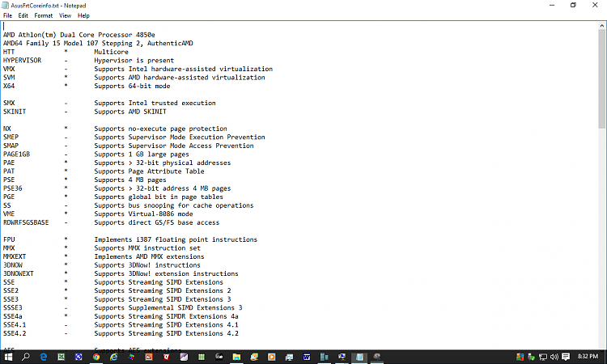Click the blue square app icon after Excel

(x=79, y=357)
